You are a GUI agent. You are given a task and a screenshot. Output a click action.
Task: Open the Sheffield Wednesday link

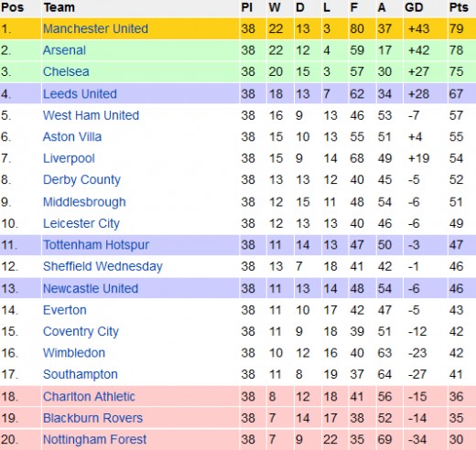(103, 266)
